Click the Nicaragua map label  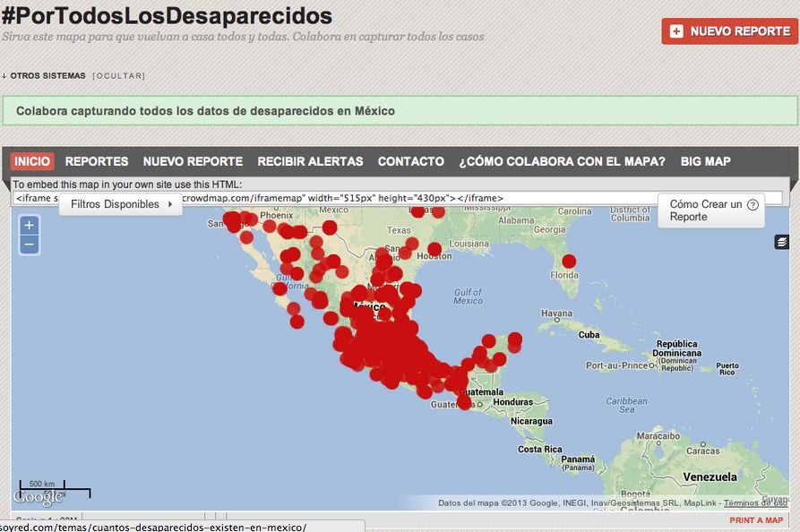(x=531, y=421)
